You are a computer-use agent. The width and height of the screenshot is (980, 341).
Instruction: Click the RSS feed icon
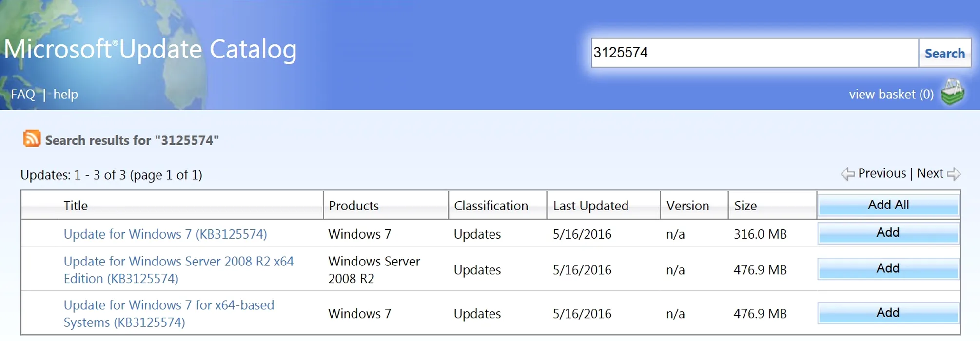pyautogui.click(x=32, y=139)
